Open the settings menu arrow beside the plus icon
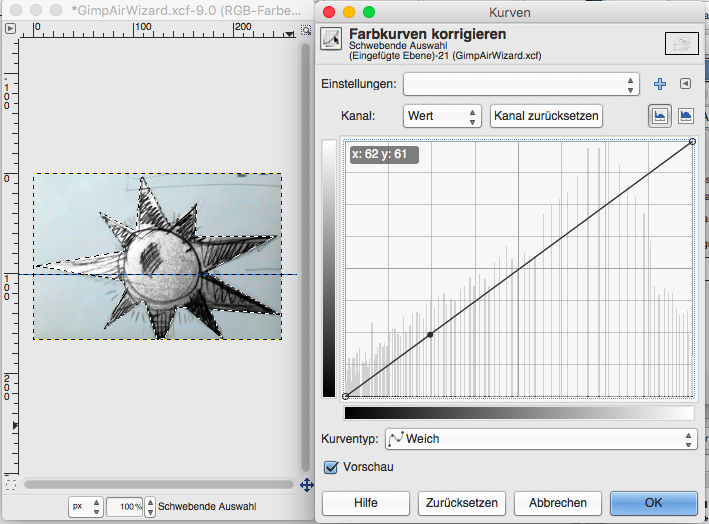Screen dimensions: 709x524 685,84
